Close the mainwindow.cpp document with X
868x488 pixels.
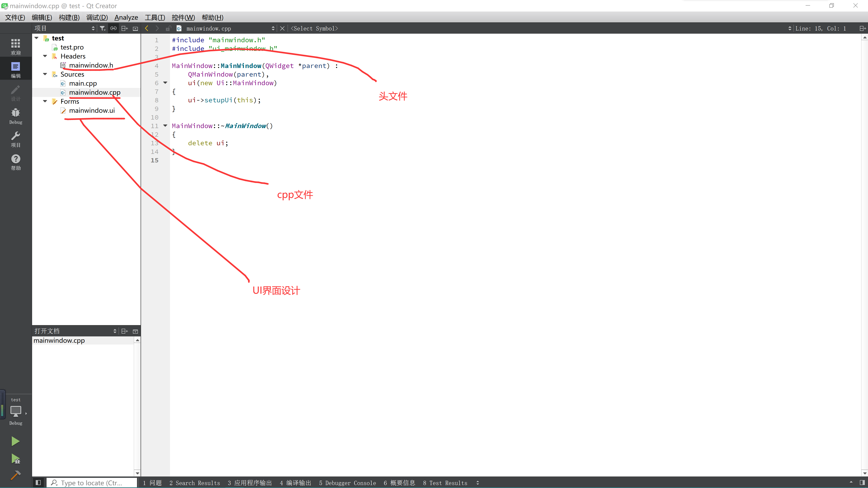[282, 28]
